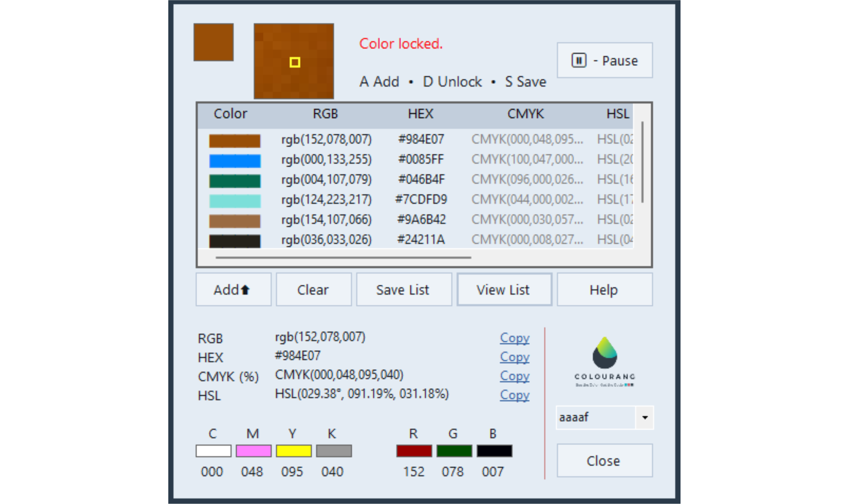Image resolution: width=849 pixels, height=504 pixels.
Task: Close the color picker window
Action: coord(604,460)
